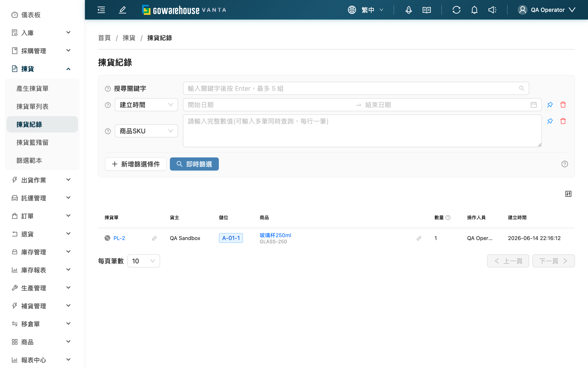Screen dimensions: 588x368
Task: Open 揀貨籃殘留 submenu item
Action: click(x=42, y=142)
